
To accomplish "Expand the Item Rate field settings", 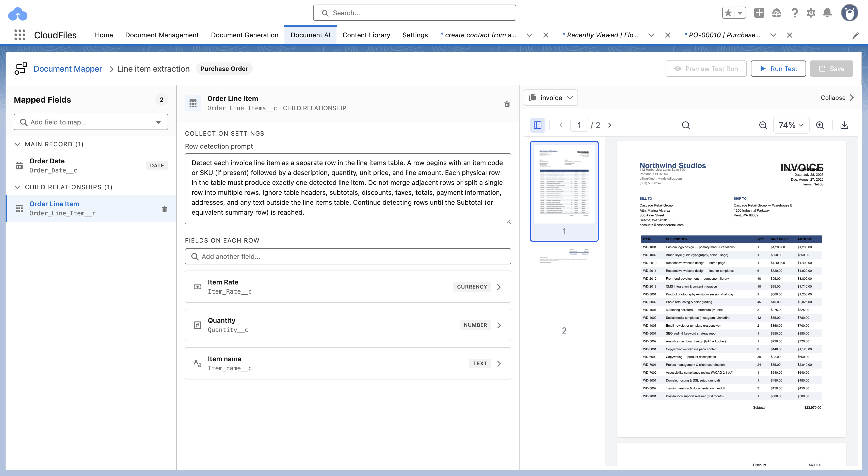I will click(499, 287).
